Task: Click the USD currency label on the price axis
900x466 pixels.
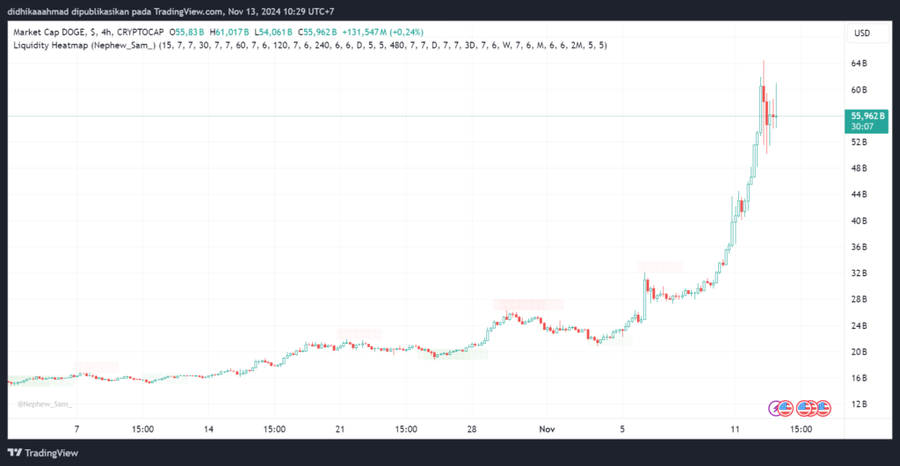Action: (x=862, y=33)
